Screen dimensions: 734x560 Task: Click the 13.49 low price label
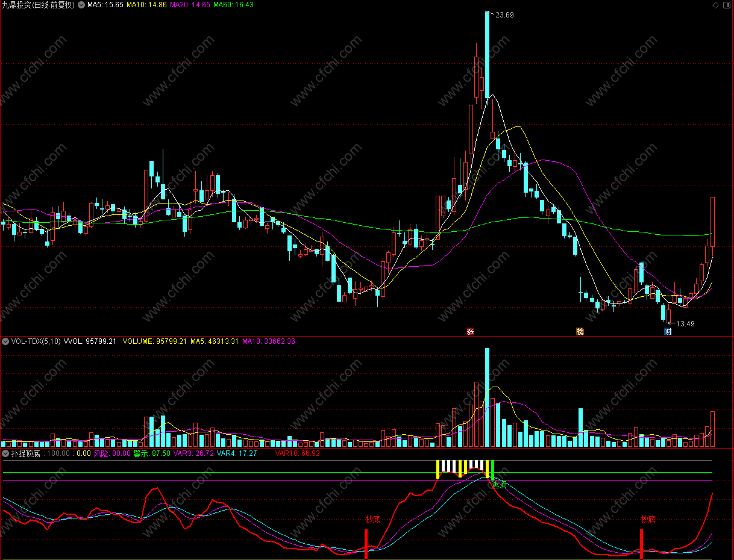(x=685, y=324)
